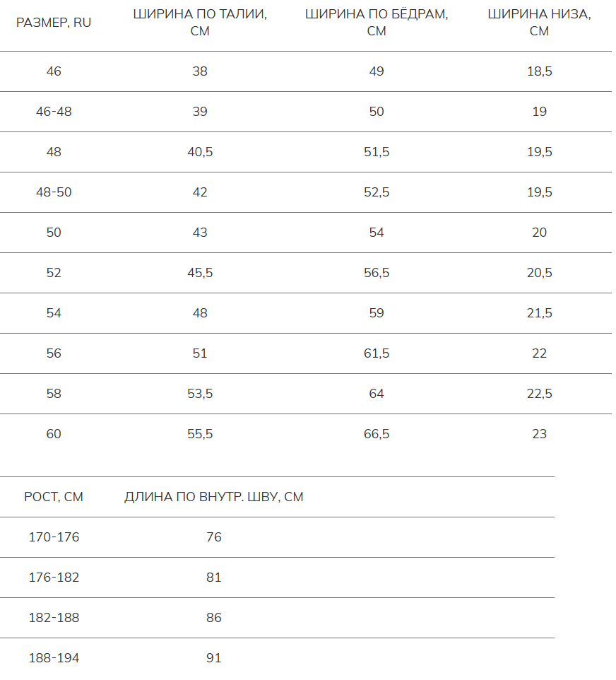Click the ШИРИНА НИЗА column header

tap(539, 23)
